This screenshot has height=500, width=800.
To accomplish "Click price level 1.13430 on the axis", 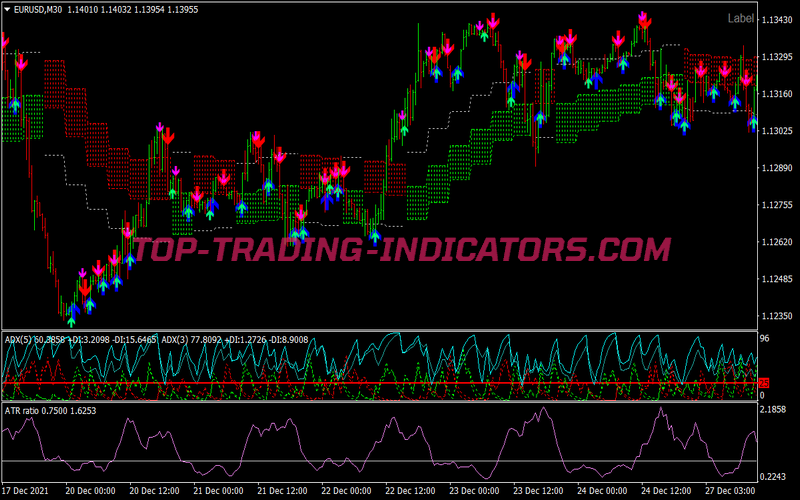I will pos(778,20).
